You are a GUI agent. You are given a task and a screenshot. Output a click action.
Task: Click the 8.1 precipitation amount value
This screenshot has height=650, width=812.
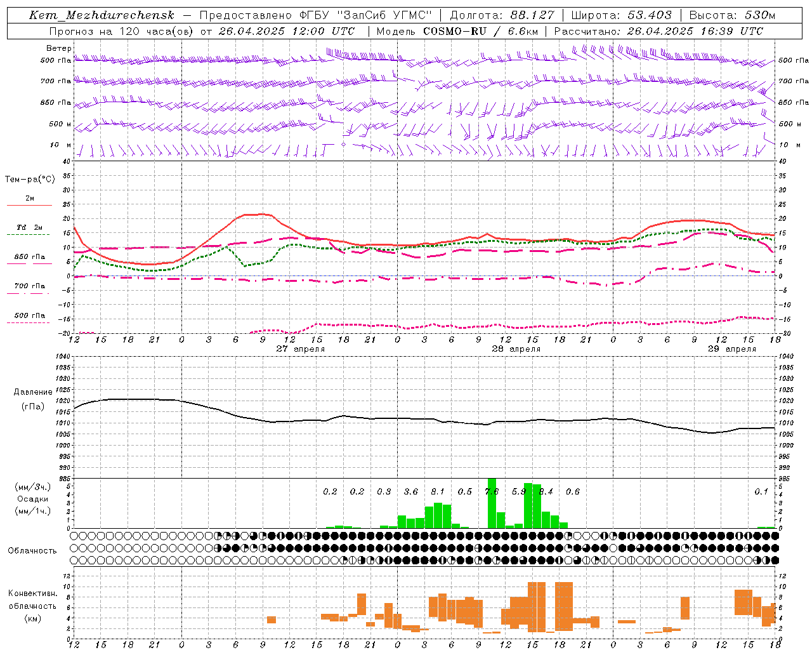(x=438, y=492)
